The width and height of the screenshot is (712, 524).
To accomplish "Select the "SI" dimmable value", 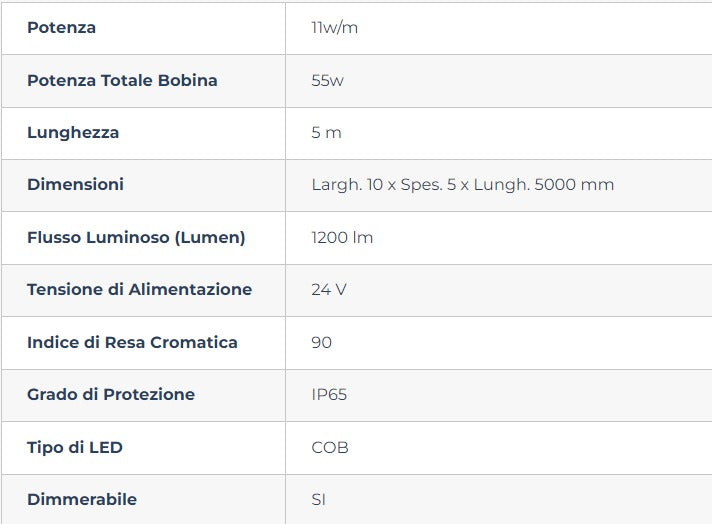I will pyautogui.click(x=318, y=500).
